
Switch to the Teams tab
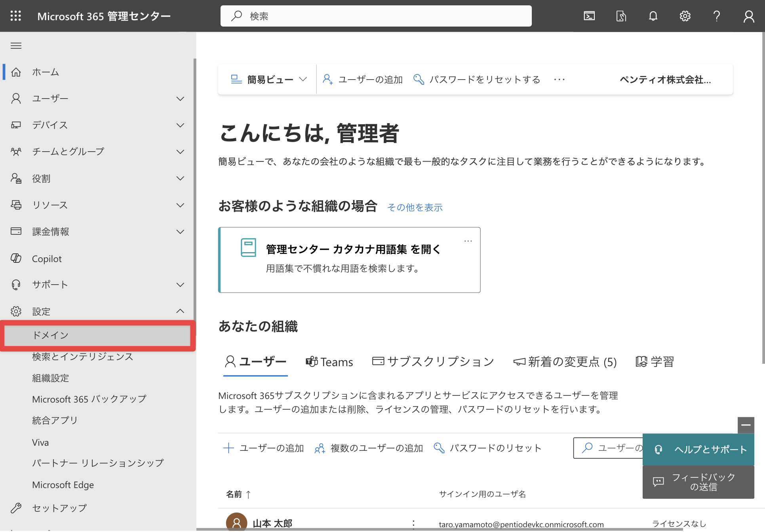329,362
